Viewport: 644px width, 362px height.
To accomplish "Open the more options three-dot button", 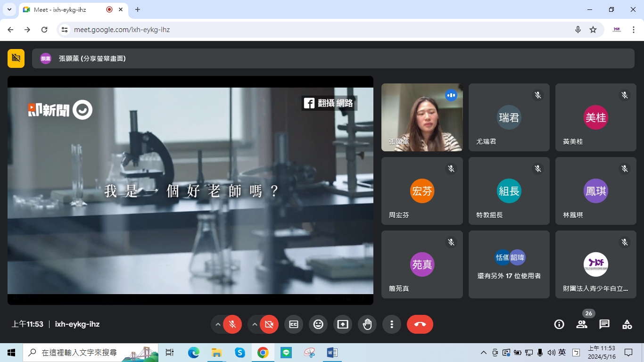I will point(392,324).
